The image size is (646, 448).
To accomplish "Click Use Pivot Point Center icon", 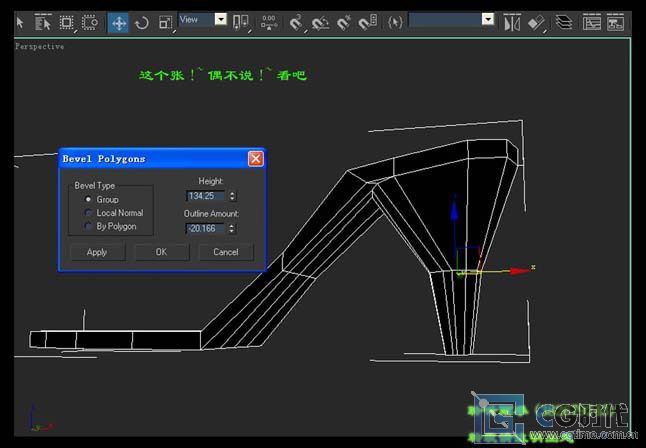I will 241,23.
